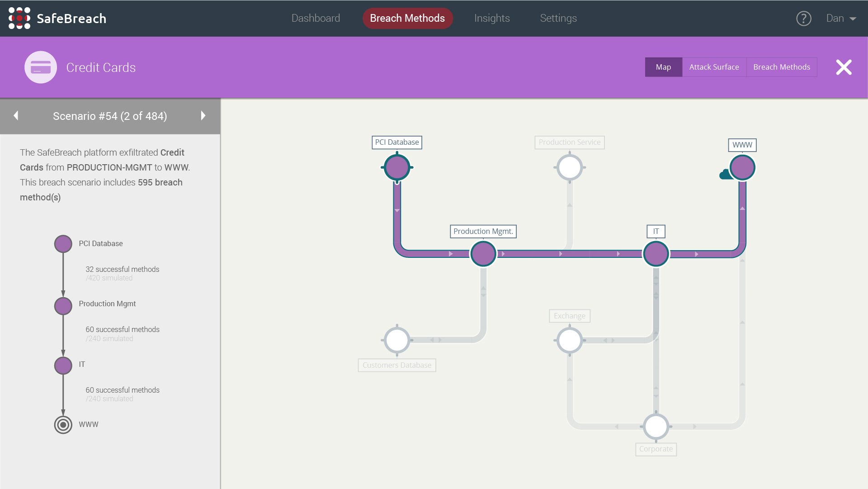Image resolution: width=868 pixels, height=489 pixels.
Task: Click the SafeBreach logo icon
Action: 19,18
